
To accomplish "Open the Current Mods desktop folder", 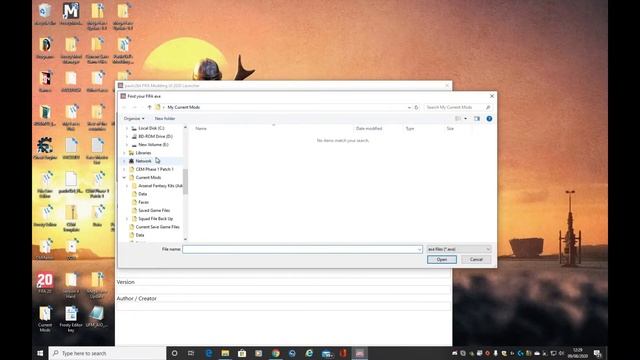I will 45,318.
